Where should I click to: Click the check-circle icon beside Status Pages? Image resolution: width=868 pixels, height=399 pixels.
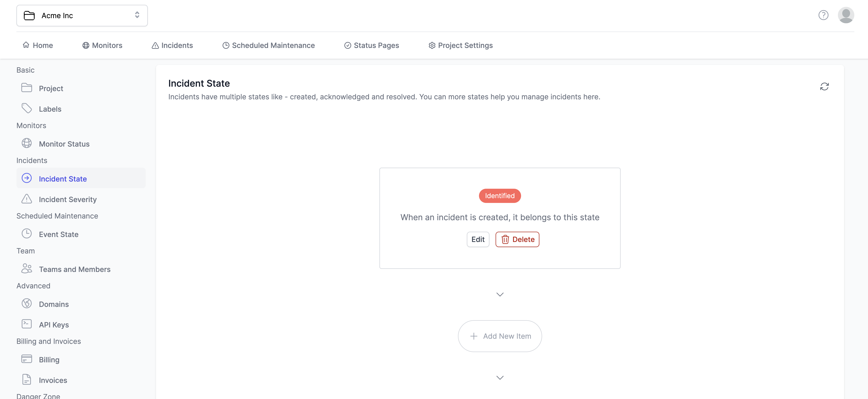click(348, 45)
